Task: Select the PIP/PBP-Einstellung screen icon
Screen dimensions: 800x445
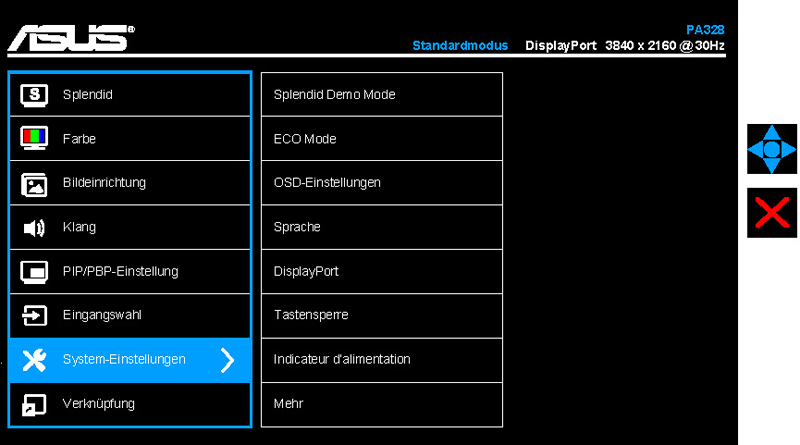Action: (34, 271)
